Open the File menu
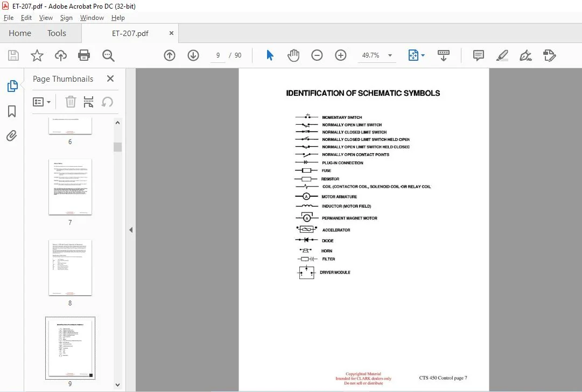 [9, 17]
